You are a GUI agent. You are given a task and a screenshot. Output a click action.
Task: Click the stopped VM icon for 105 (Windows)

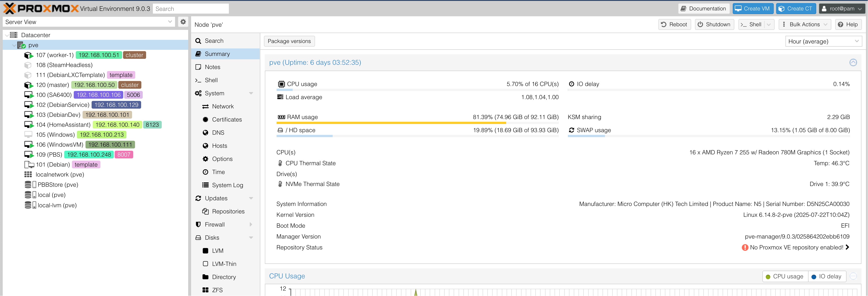28,134
